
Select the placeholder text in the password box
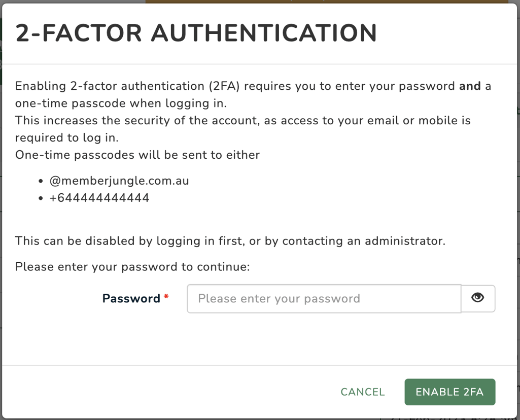[x=278, y=298]
